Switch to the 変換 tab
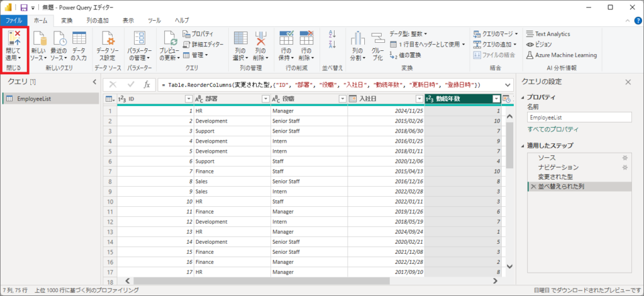 point(67,20)
